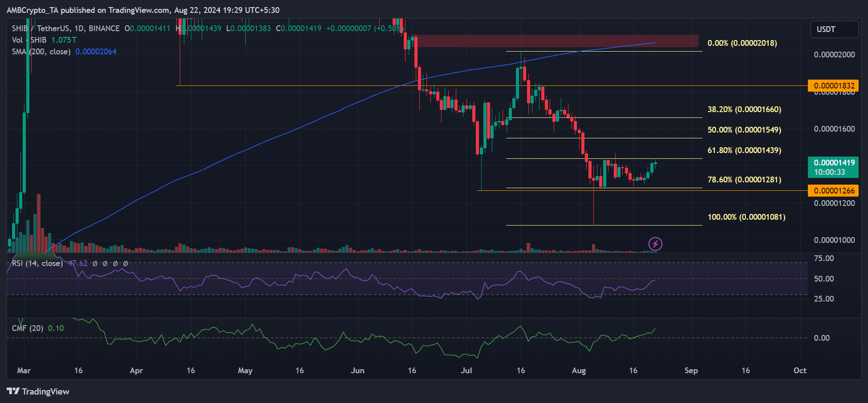Click the 0.00001000 price axis label
Image resolution: width=868 pixels, height=403 pixels.
coord(834,240)
